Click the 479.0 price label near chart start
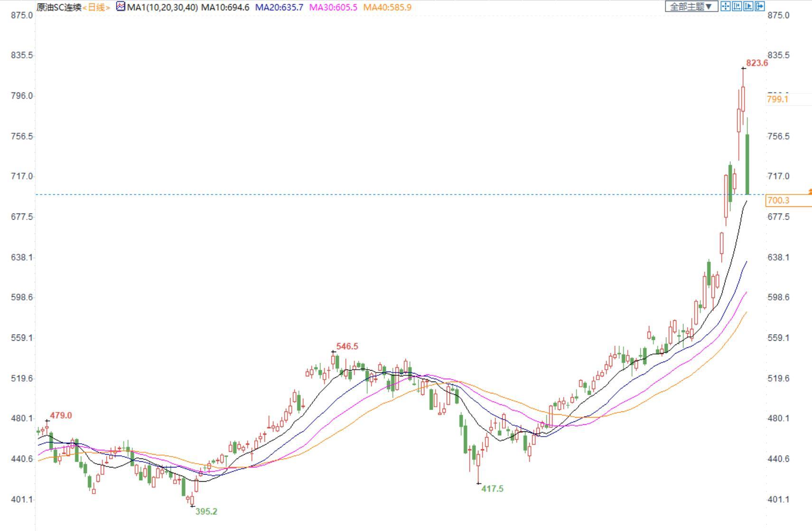 pyautogui.click(x=61, y=416)
